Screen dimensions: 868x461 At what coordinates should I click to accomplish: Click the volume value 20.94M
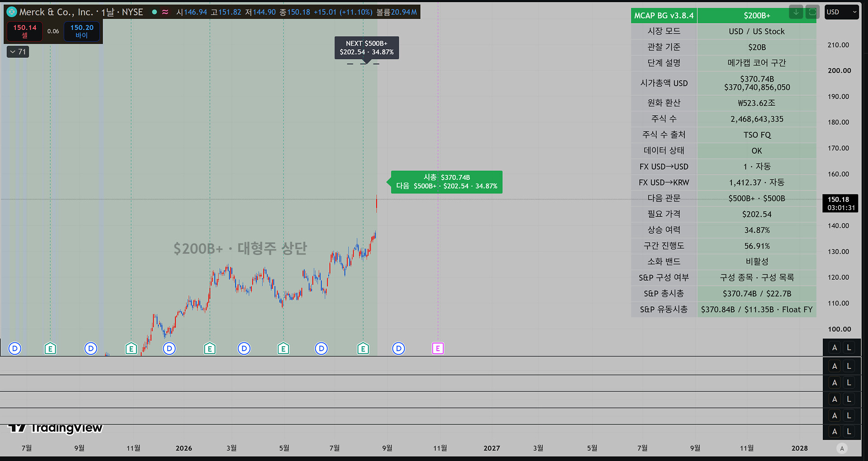(404, 12)
